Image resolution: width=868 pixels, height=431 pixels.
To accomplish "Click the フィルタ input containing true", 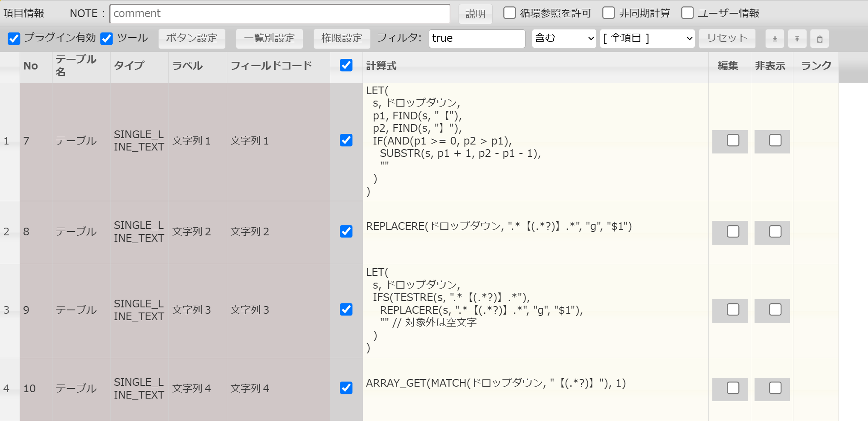I will 477,38.
